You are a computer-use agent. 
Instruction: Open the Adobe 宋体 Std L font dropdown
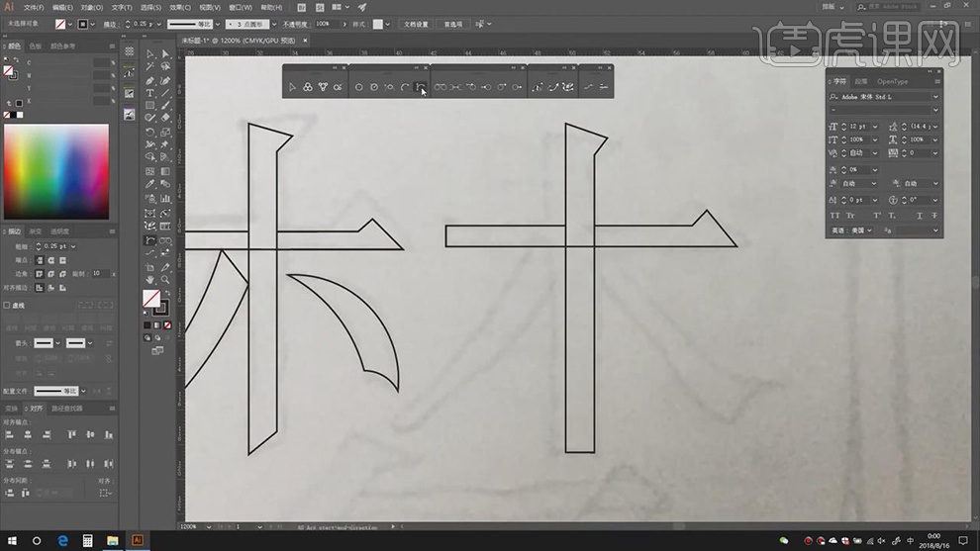(x=935, y=97)
